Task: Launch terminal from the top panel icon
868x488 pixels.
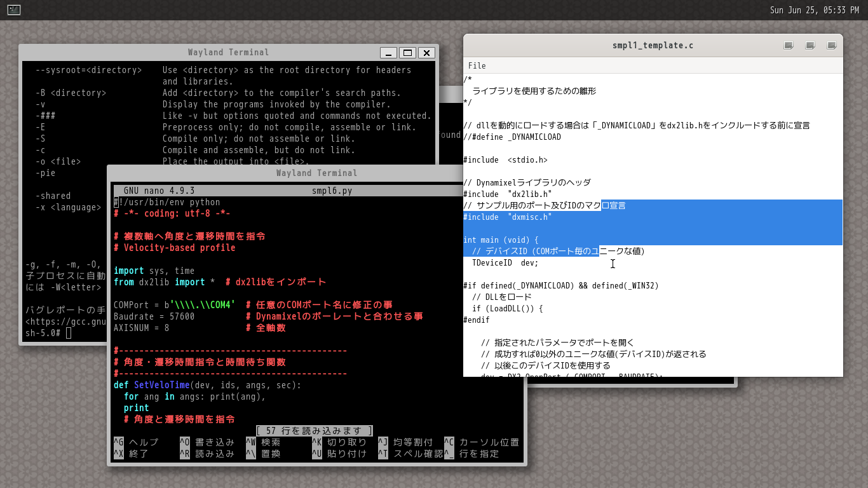Action: pyautogui.click(x=13, y=10)
